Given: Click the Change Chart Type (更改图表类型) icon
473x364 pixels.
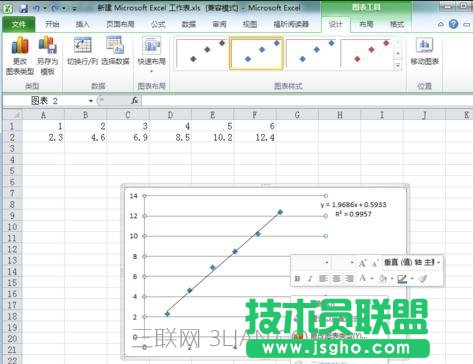Looking at the screenshot, I should (20, 45).
